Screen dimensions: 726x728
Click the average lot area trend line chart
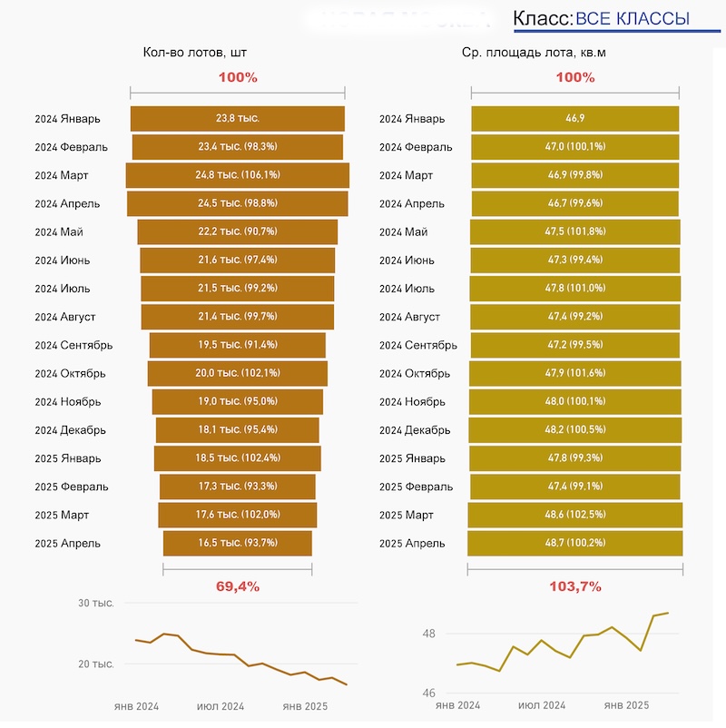pyautogui.click(x=563, y=649)
